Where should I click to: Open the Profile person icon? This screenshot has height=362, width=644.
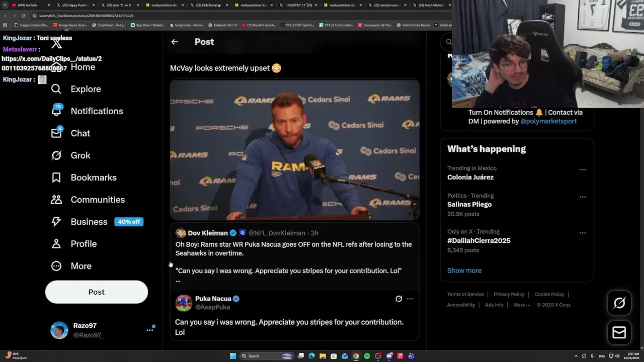[56, 244]
